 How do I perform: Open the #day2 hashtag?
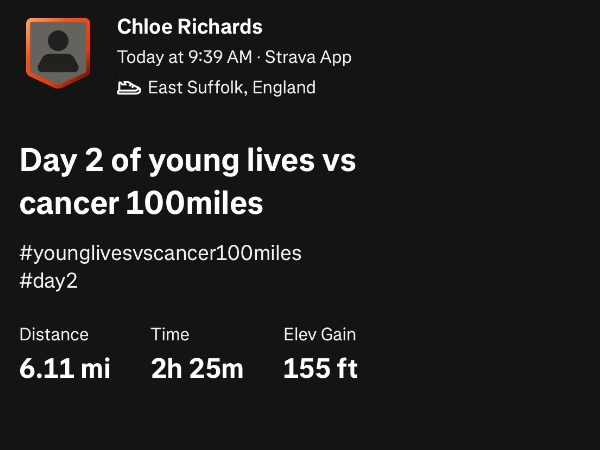(48, 281)
